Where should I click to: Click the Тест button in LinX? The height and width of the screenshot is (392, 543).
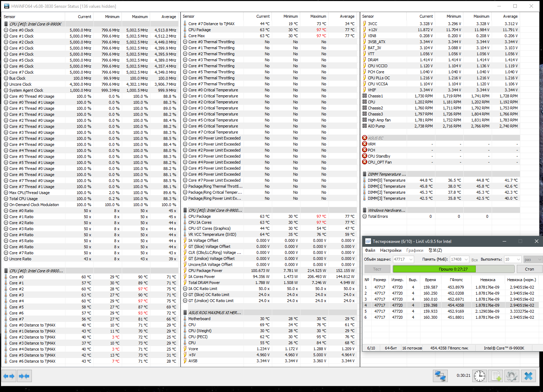377,269
